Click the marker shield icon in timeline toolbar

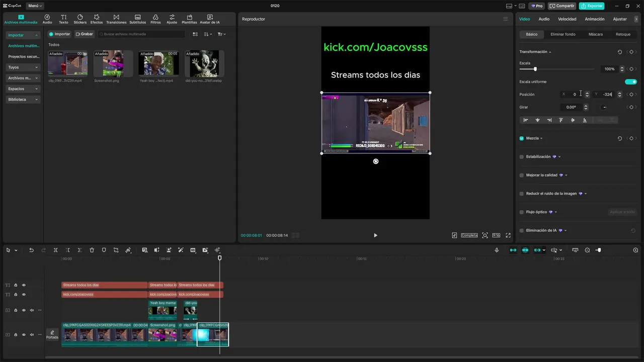point(104,250)
